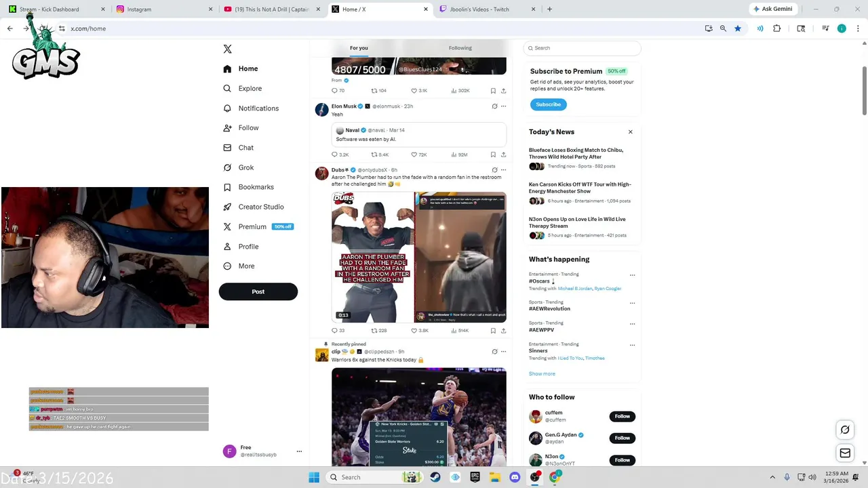Switch to the For you tab

tap(359, 48)
